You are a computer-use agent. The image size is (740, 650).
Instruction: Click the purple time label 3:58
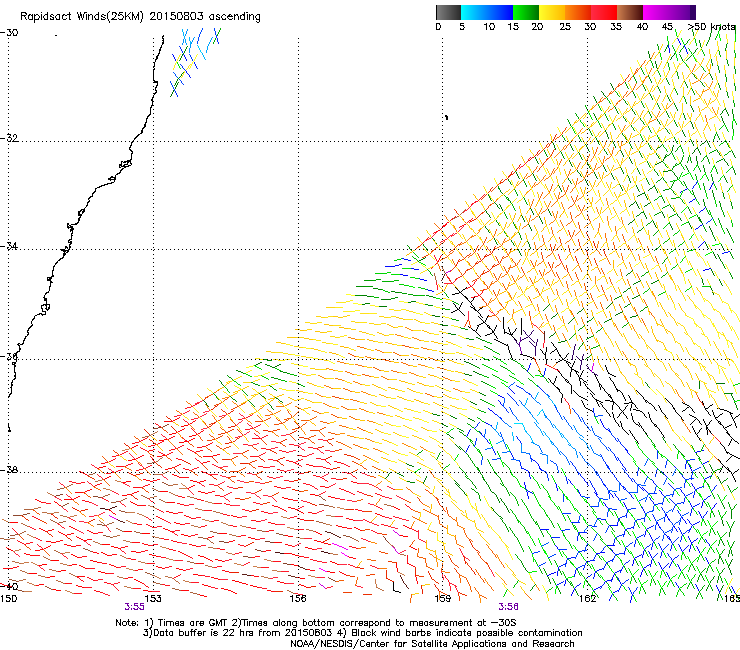(x=508, y=607)
